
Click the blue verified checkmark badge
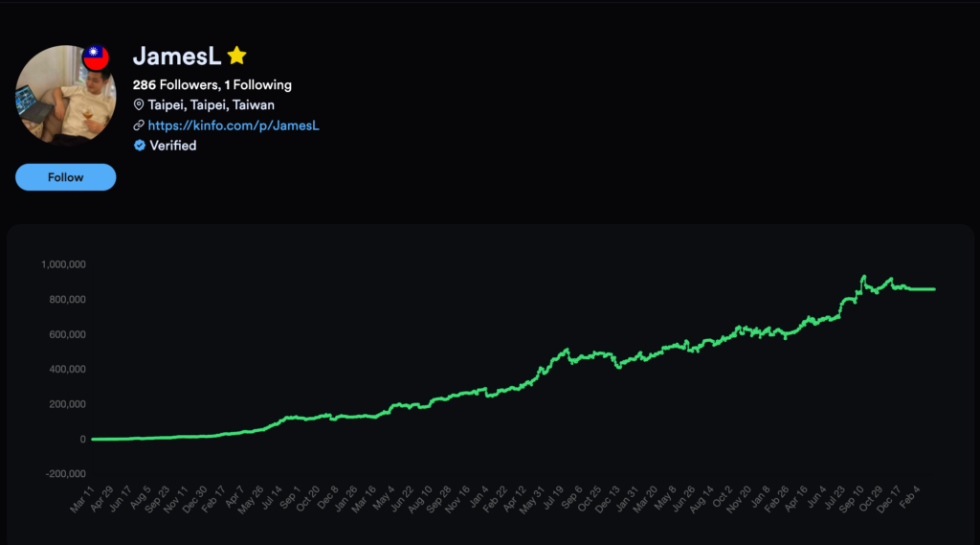point(140,146)
